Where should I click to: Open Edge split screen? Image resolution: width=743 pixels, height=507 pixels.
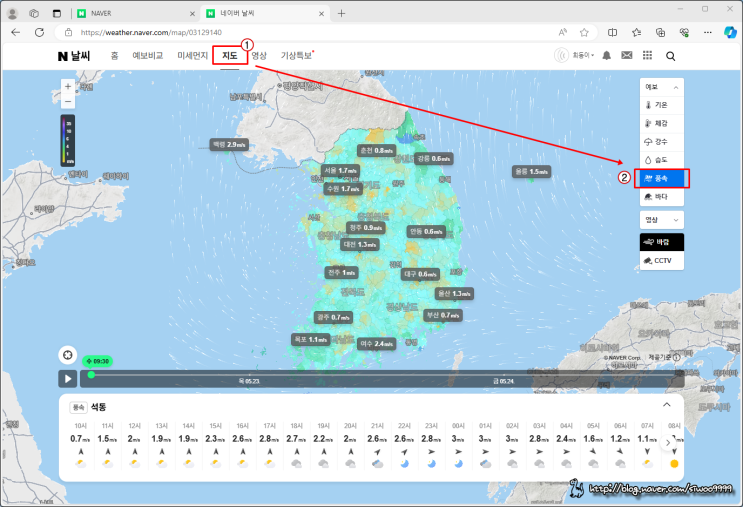[612, 32]
